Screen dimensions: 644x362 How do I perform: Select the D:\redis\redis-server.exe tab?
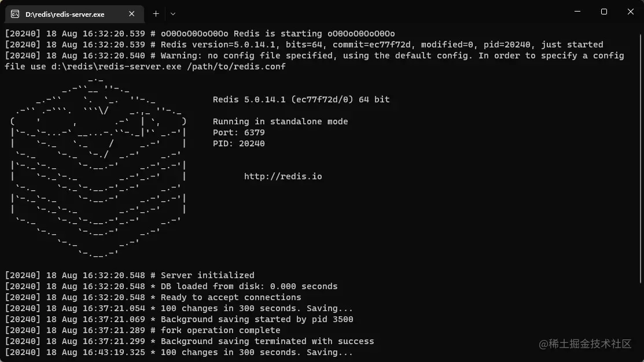tap(69, 14)
